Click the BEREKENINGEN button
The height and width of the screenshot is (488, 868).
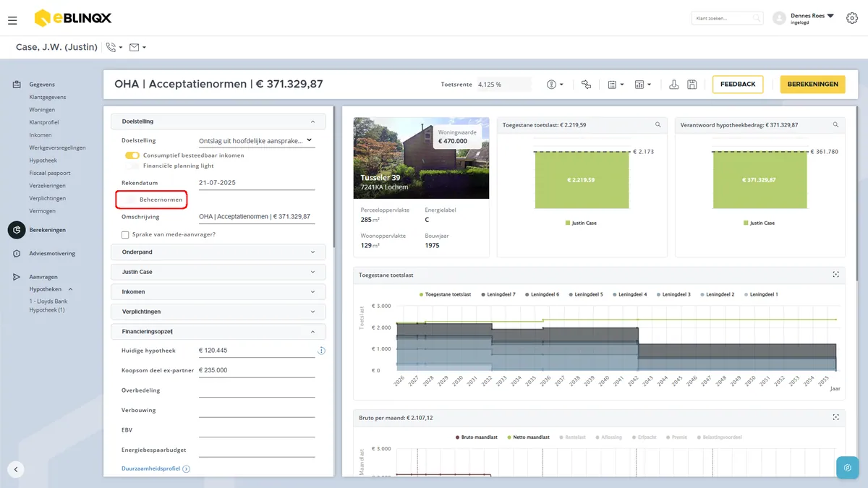coord(812,85)
